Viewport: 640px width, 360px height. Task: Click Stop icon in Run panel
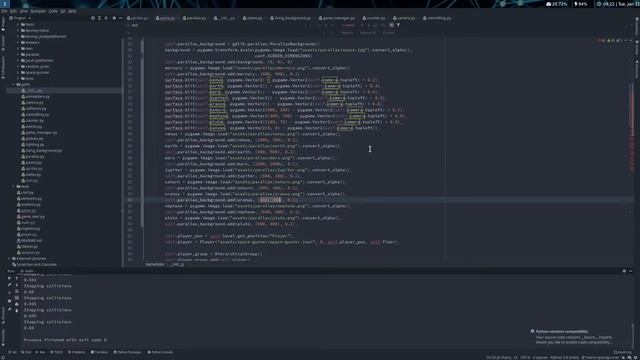9,301
